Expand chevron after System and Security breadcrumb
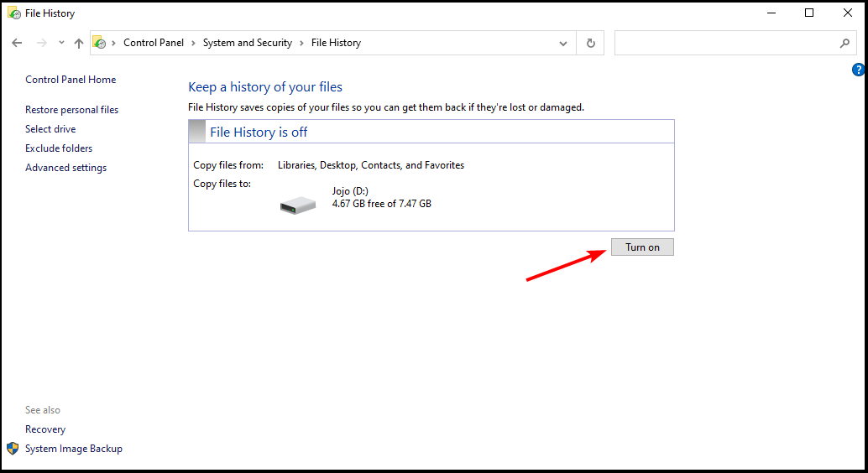The image size is (868, 473). click(x=301, y=43)
